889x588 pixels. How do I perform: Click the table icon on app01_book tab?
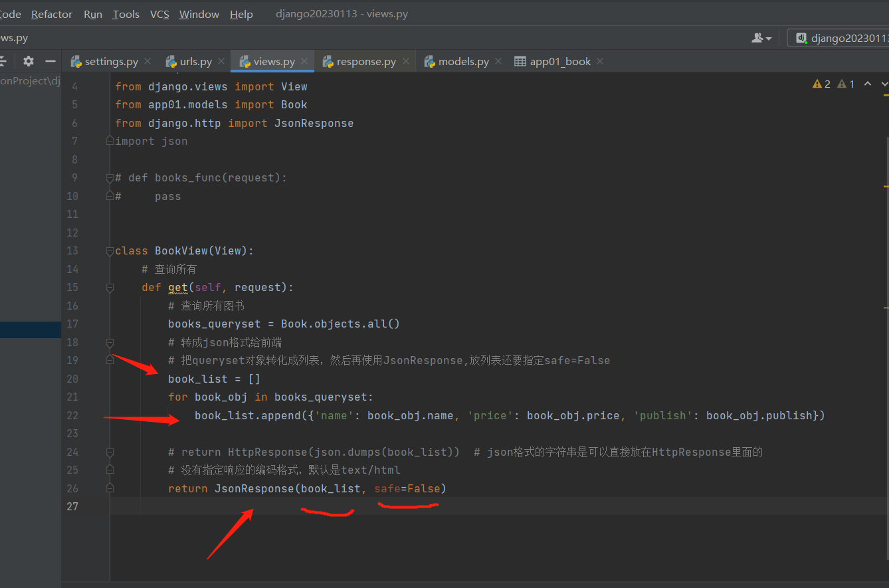click(520, 61)
